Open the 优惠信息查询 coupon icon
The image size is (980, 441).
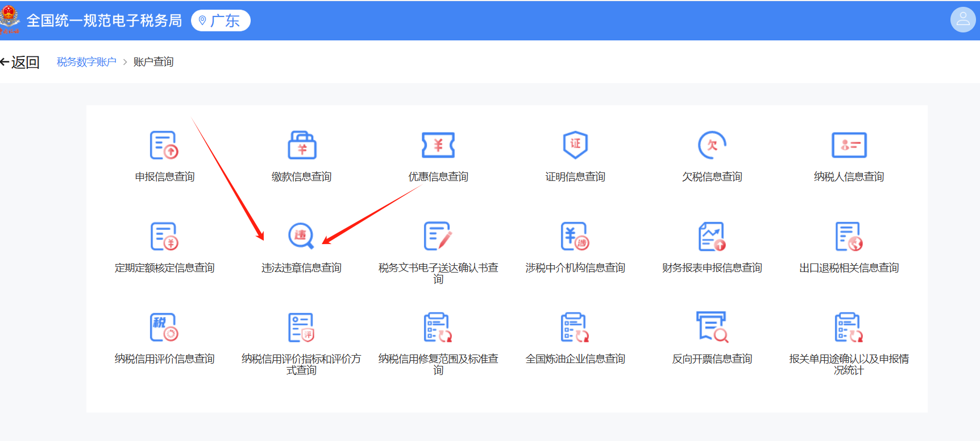tap(438, 145)
